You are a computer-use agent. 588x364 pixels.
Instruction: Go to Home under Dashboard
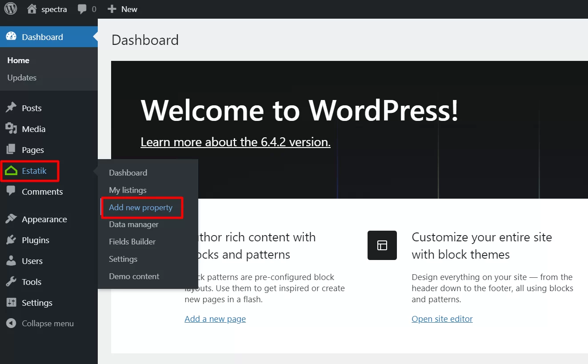[18, 60]
